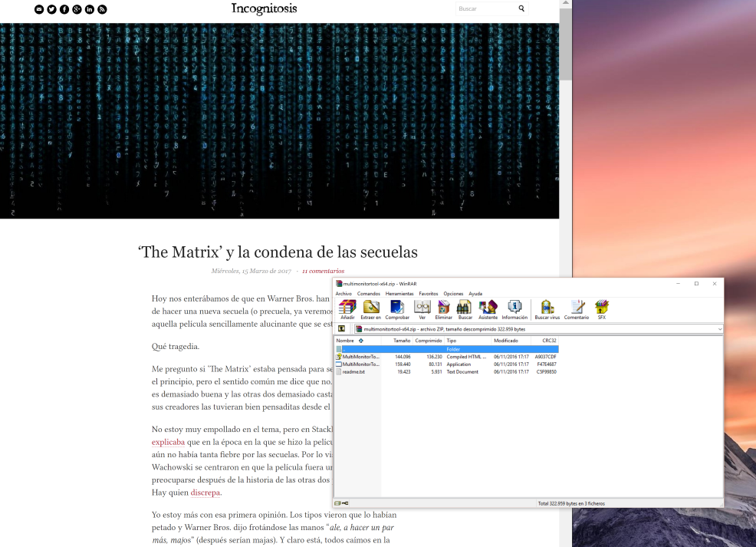Viewport: 756px width, 547px height.
Task: Click the Twitter icon in site header
Action: pos(52,9)
